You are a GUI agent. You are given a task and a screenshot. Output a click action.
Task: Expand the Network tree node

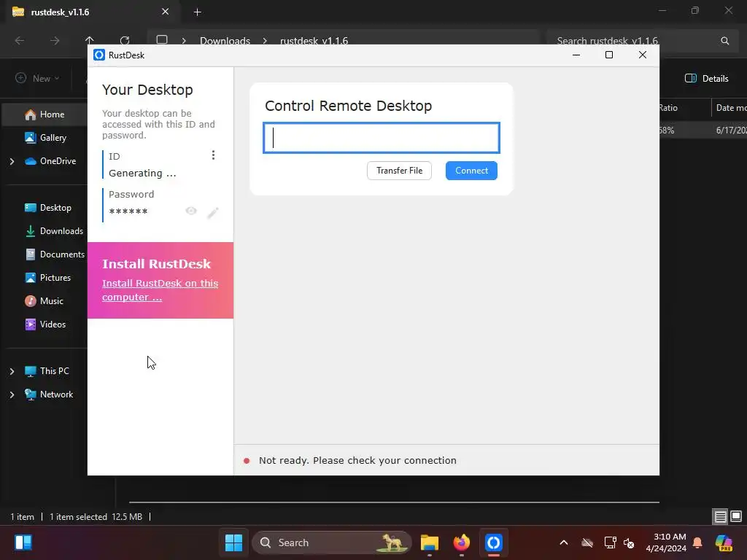[x=12, y=394]
